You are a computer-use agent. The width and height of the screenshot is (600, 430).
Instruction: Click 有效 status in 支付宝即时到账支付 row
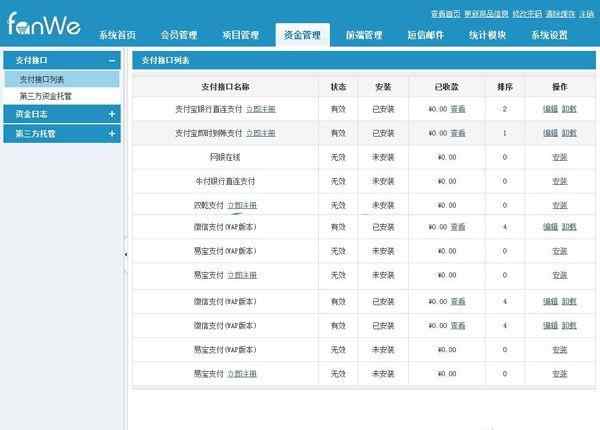338,133
